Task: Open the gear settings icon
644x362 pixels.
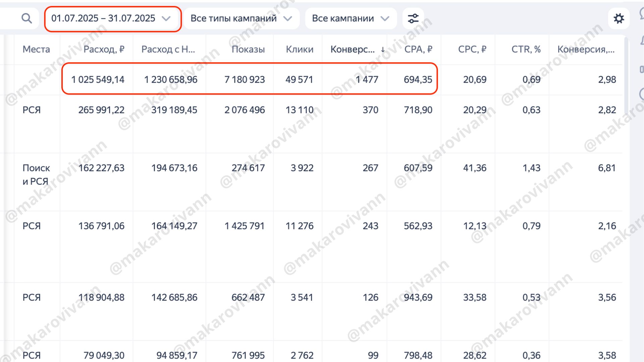Action: tap(619, 18)
